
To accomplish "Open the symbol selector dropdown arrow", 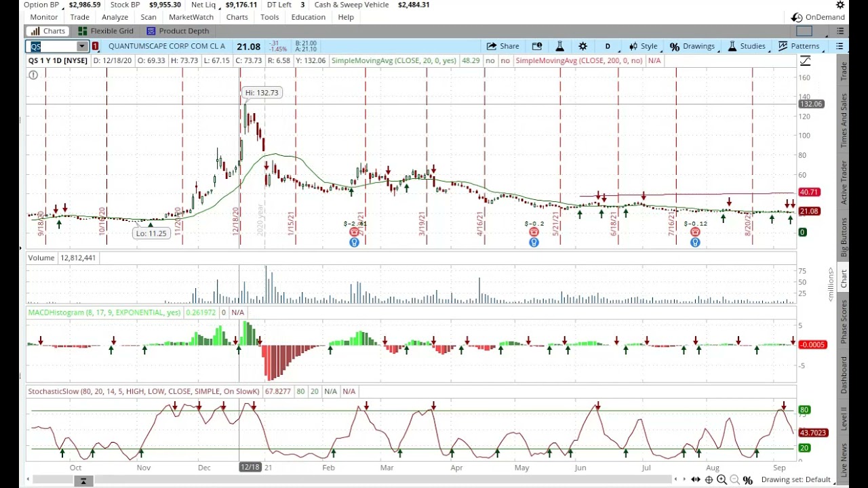I will pos(82,46).
